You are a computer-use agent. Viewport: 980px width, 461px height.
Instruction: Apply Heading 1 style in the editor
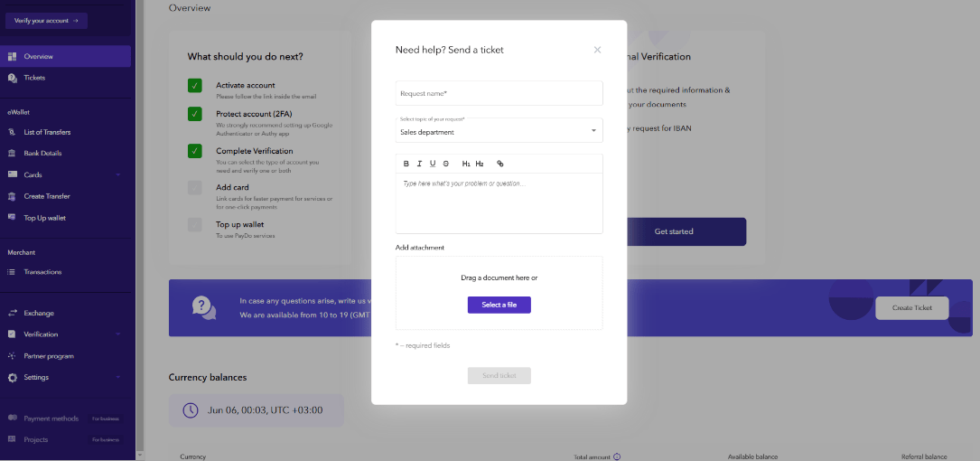click(466, 164)
